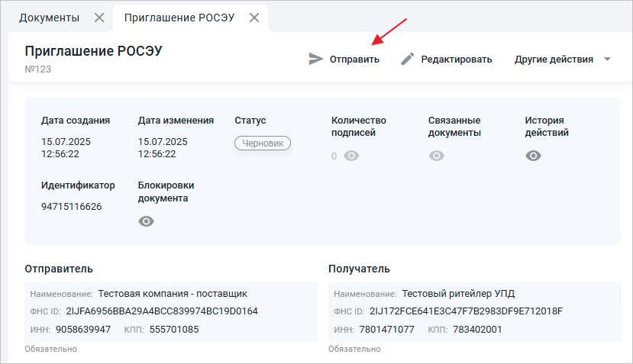Expand the Другие действия dropdown arrow
The width and height of the screenshot is (633, 364).
(x=608, y=59)
